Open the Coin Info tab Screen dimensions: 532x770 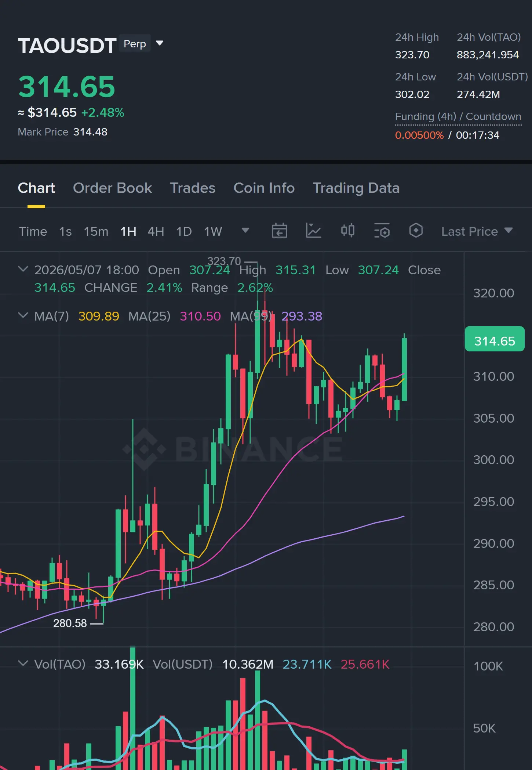264,188
